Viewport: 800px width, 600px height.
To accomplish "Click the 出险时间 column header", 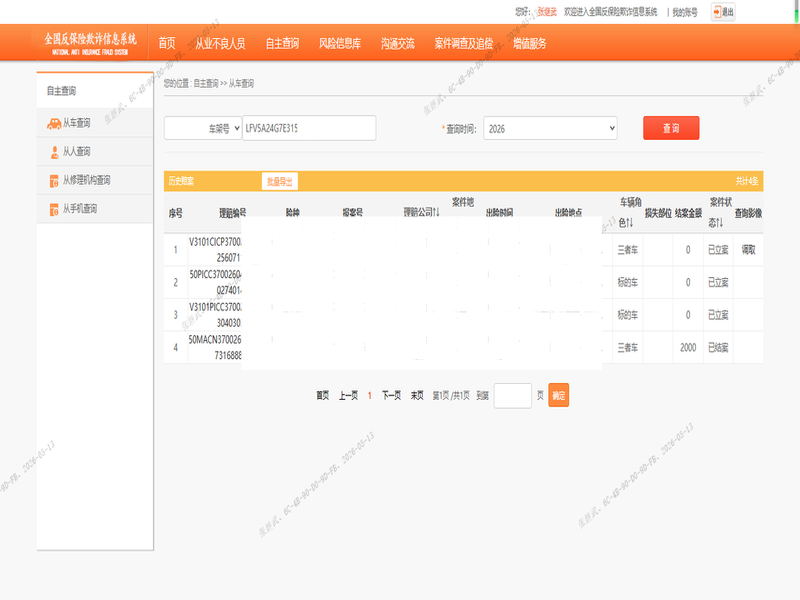I will pyautogui.click(x=499, y=213).
